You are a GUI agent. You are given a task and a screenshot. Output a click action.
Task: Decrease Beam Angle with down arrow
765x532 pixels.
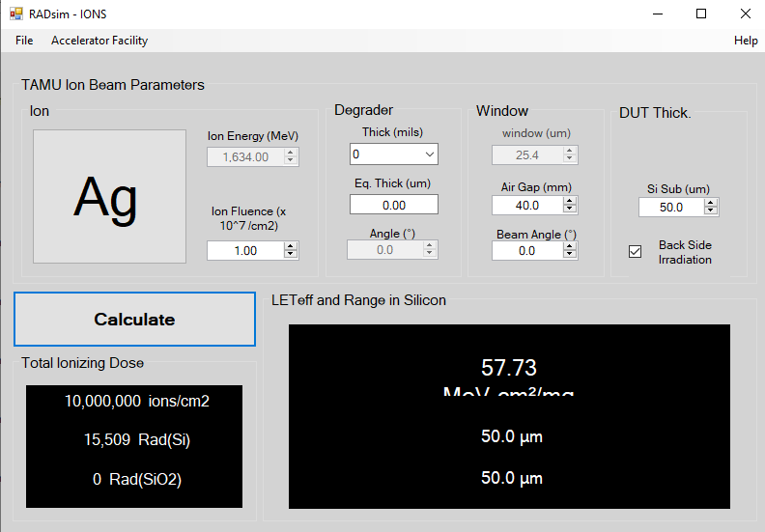click(x=569, y=255)
